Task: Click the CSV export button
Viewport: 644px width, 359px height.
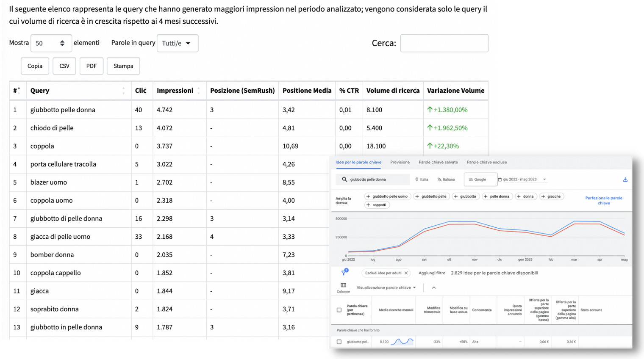Action: 64,66
